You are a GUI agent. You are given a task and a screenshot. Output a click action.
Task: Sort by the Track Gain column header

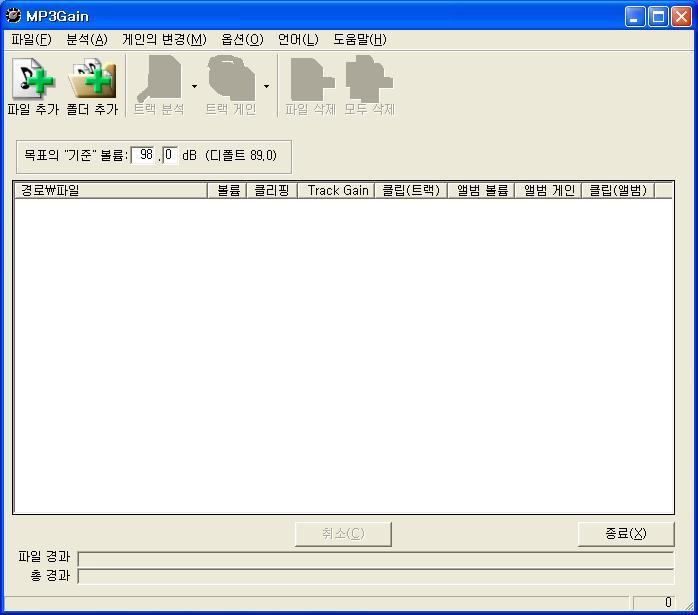(x=336, y=190)
